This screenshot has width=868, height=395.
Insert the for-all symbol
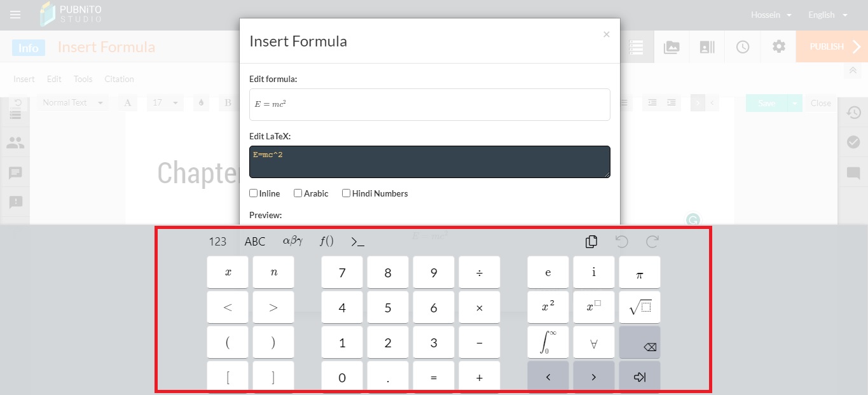pyautogui.click(x=594, y=342)
